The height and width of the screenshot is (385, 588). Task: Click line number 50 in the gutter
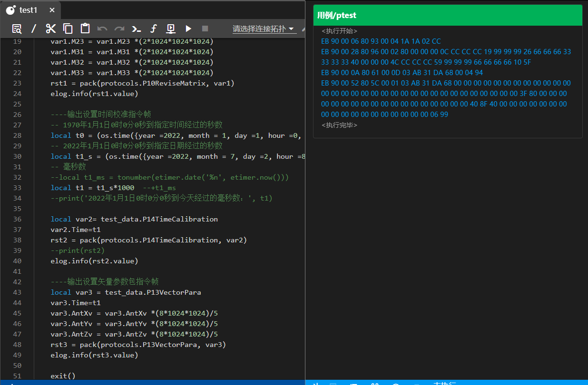coord(17,366)
